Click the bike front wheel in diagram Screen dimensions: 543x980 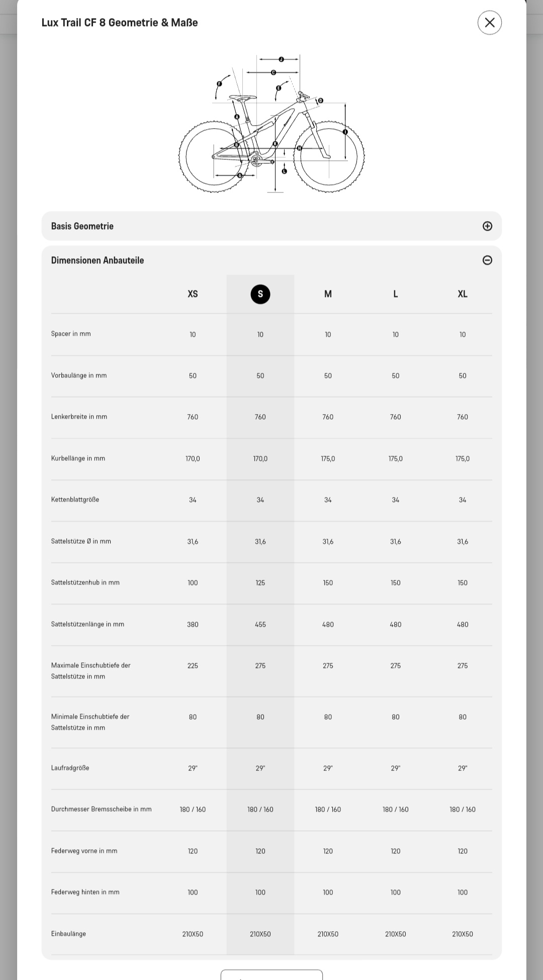[x=329, y=156]
